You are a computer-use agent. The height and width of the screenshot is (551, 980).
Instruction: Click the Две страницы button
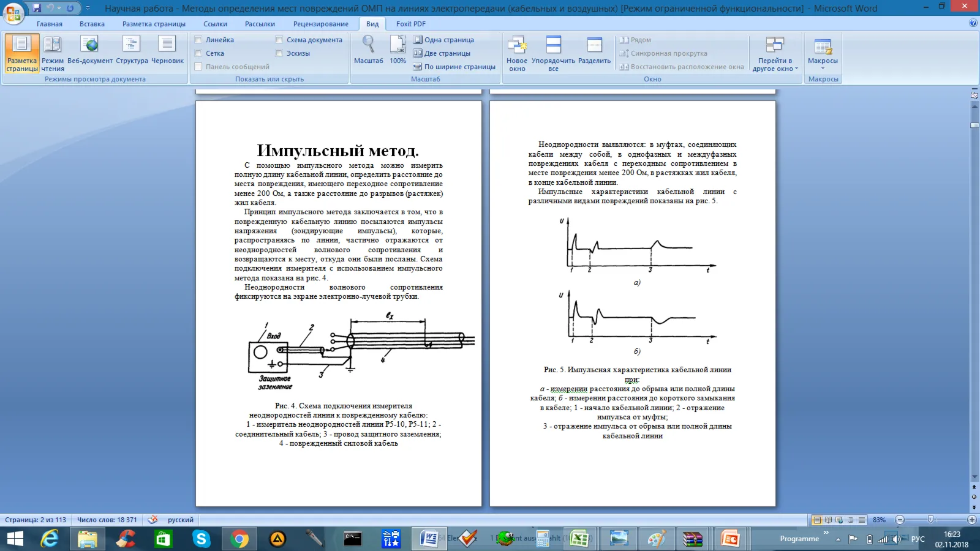click(442, 53)
